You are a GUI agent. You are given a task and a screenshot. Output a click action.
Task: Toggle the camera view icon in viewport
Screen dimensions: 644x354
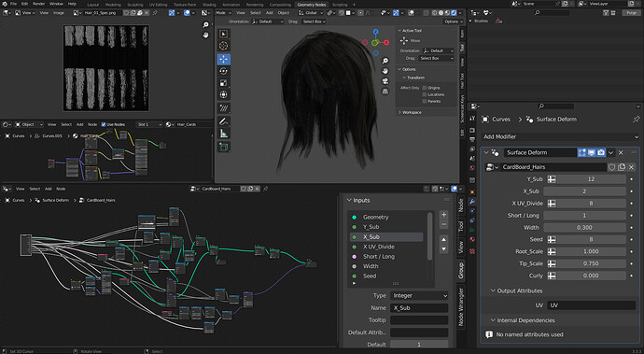click(385, 81)
